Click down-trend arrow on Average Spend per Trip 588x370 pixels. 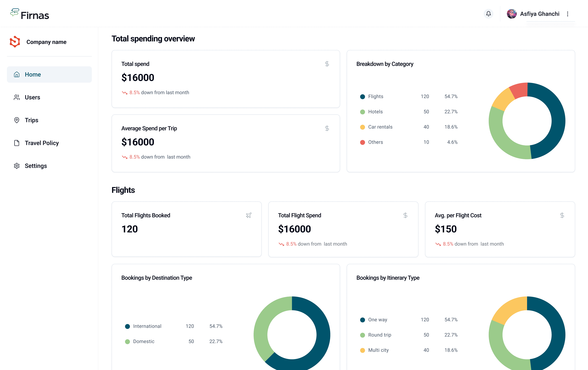124,157
